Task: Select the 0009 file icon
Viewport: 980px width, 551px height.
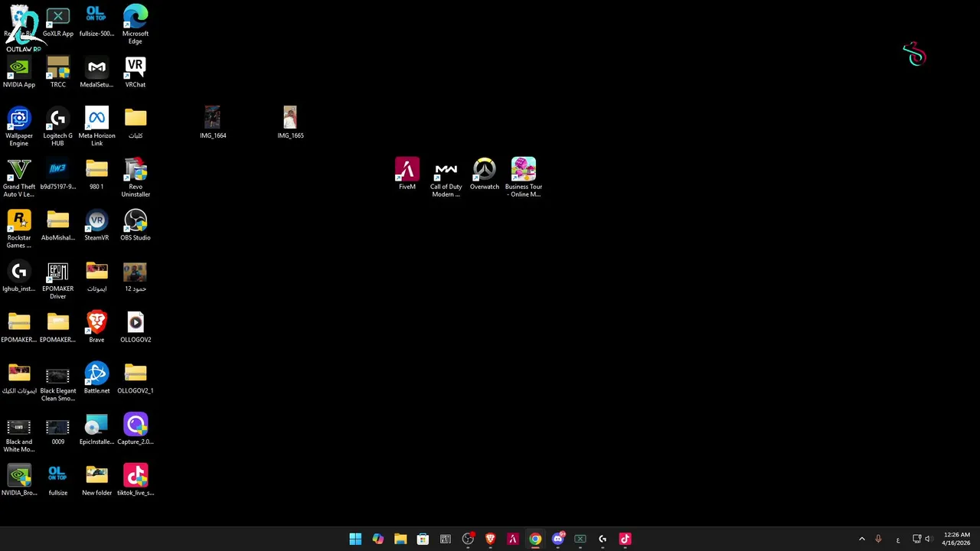Action: pos(58,431)
